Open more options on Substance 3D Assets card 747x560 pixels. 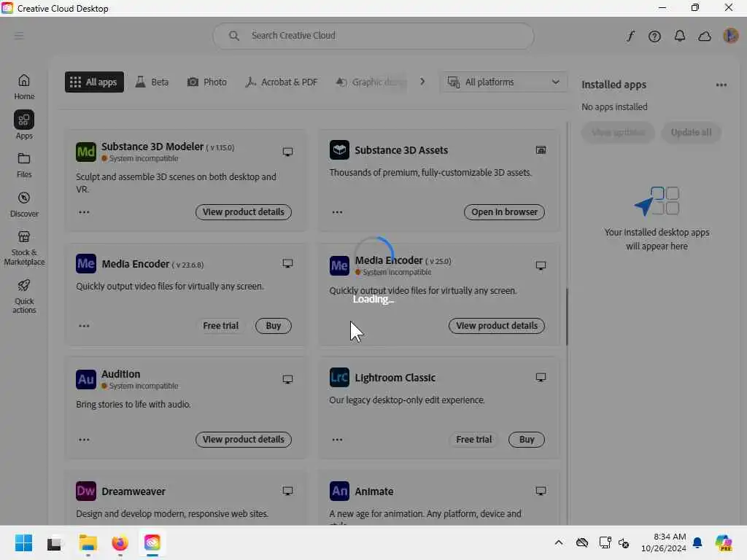click(337, 212)
